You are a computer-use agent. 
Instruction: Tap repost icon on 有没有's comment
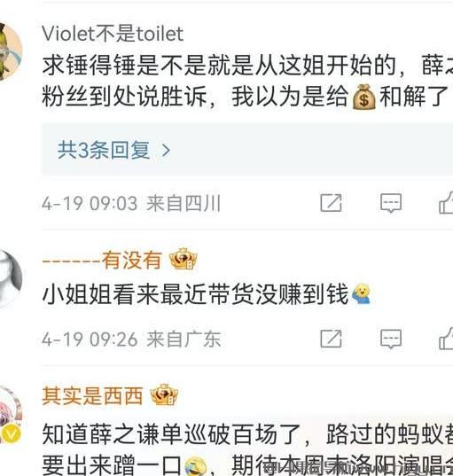[331, 339]
